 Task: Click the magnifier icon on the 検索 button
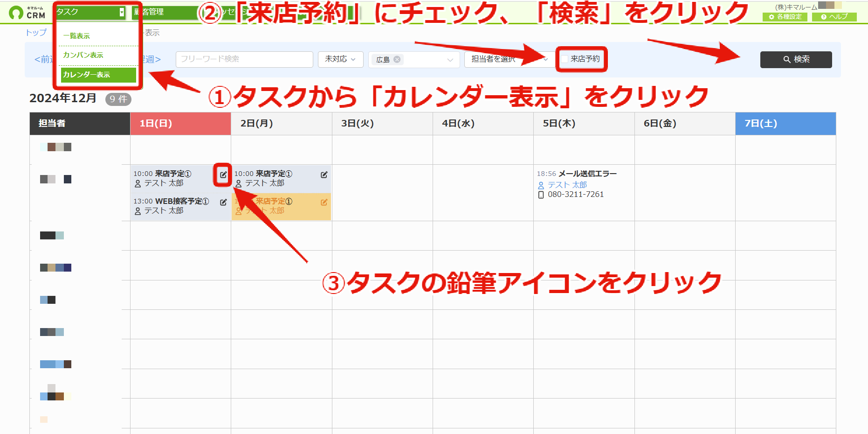click(x=787, y=59)
